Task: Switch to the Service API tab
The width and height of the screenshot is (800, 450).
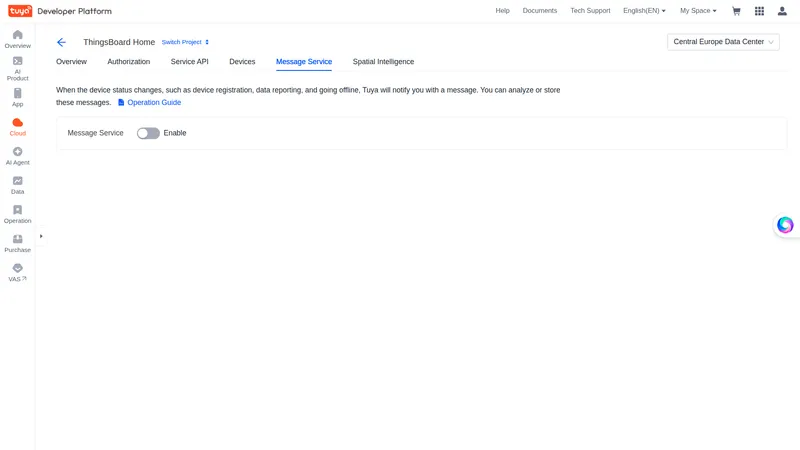Action: 189,62
